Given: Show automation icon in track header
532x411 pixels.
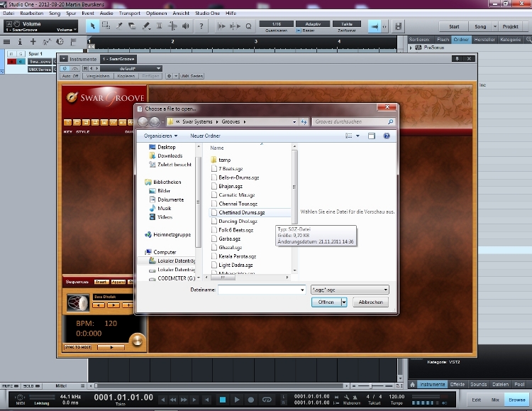Looking at the screenshot, I should tap(47, 42).
